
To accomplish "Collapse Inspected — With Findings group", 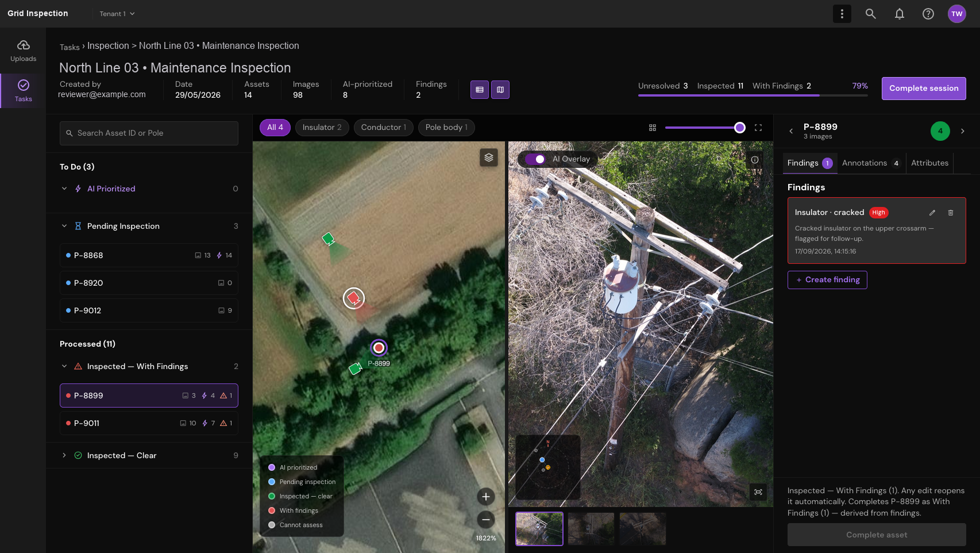I will click(64, 366).
